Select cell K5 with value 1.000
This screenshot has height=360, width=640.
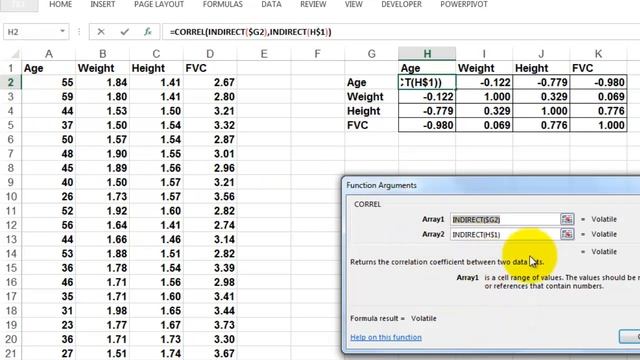coord(598,125)
